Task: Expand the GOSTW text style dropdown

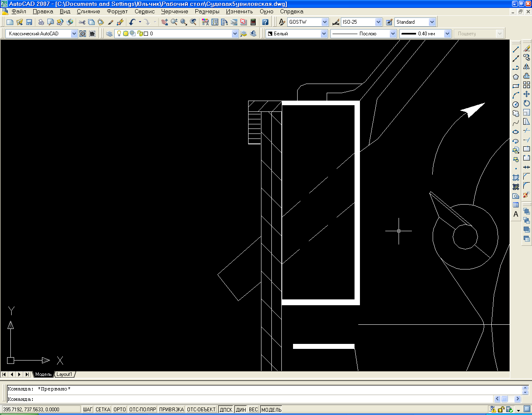Action: point(325,22)
